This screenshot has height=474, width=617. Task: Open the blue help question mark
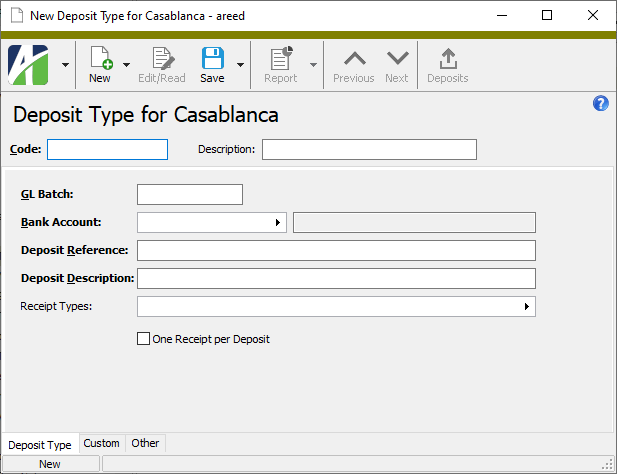point(601,103)
